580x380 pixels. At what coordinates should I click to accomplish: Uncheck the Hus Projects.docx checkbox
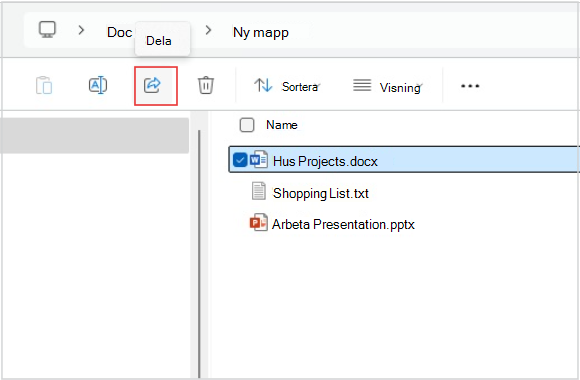(x=240, y=160)
